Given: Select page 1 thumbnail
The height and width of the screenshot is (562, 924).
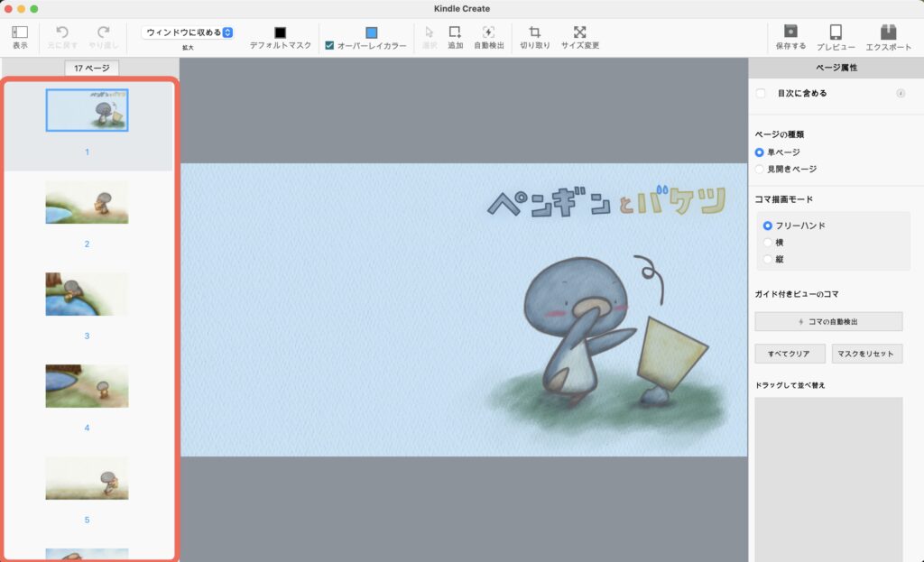Looking at the screenshot, I should coord(88,110).
